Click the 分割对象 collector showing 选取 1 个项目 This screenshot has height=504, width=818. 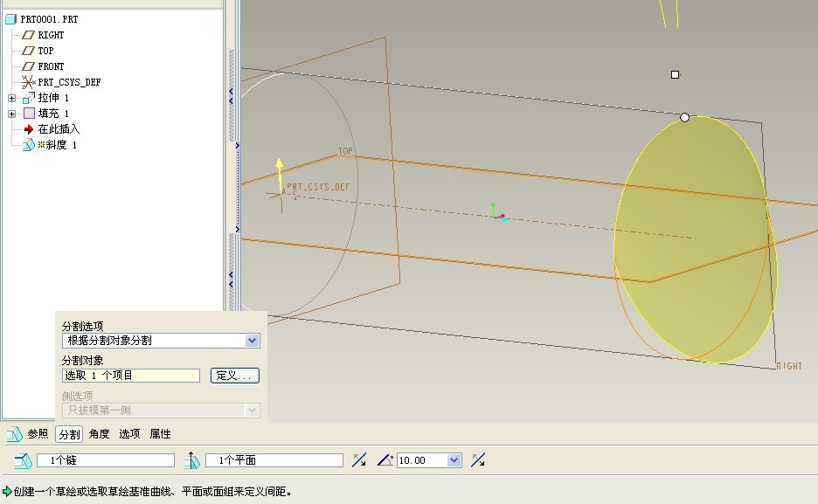131,376
